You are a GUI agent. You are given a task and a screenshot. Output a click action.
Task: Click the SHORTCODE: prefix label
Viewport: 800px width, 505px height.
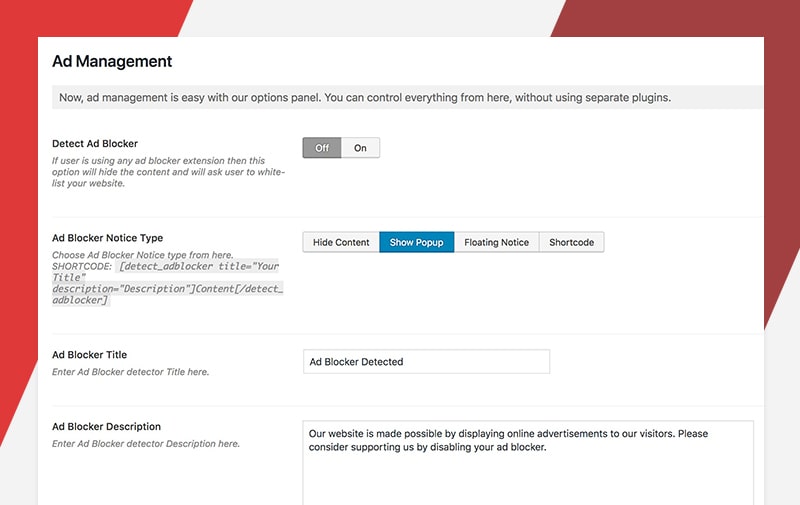pos(82,267)
